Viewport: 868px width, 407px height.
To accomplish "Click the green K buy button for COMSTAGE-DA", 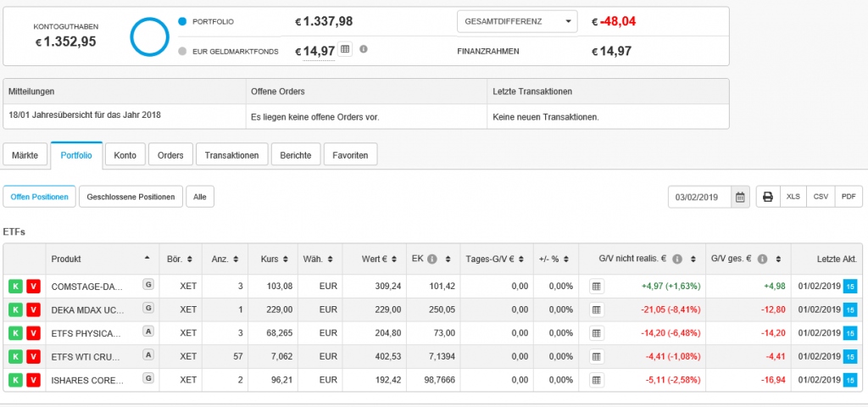I will pyautogui.click(x=16, y=286).
